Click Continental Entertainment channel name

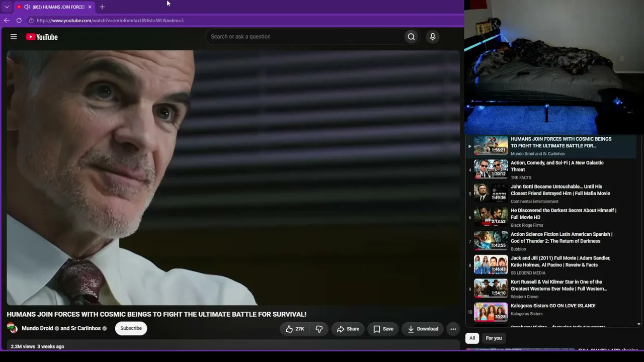(534, 202)
